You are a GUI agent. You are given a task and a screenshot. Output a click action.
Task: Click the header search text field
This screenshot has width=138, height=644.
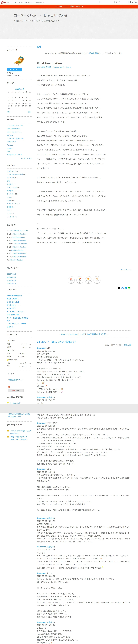click(x=107, y=2)
